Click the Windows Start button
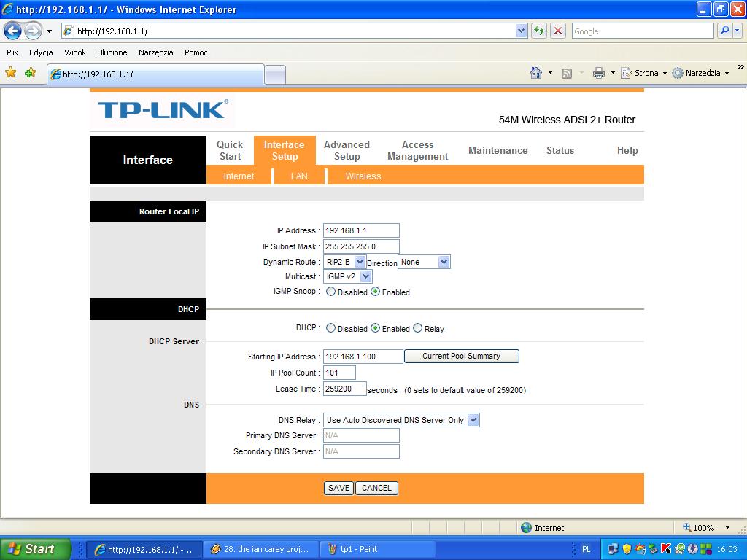Image resolution: width=747 pixels, height=560 pixels. pyautogui.click(x=36, y=549)
